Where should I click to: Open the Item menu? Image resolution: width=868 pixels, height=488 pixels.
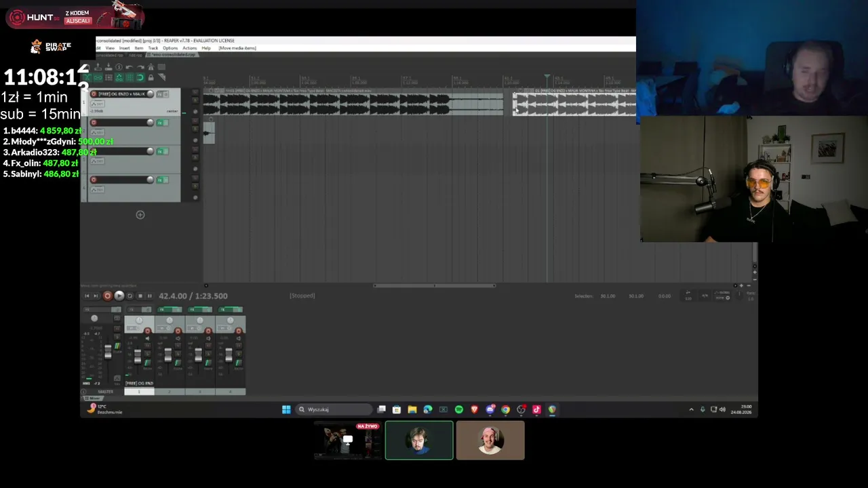point(139,48)
